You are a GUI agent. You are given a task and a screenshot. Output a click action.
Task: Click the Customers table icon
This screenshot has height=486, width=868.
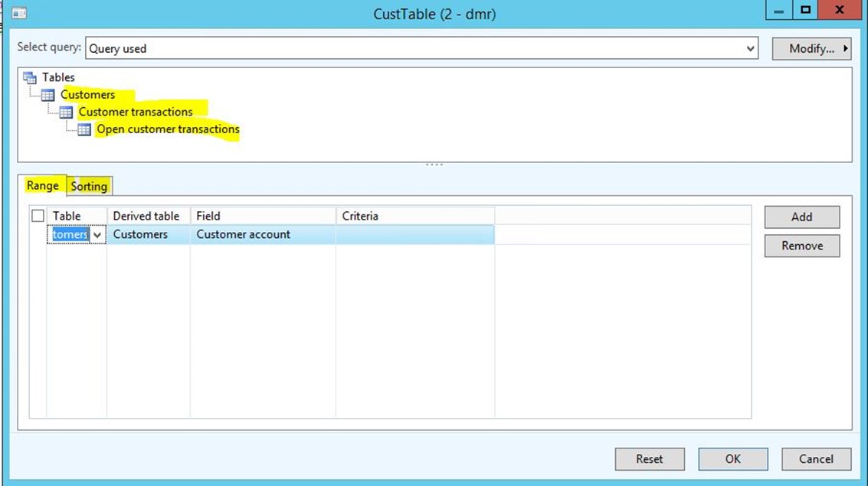(x=48, y=95)
